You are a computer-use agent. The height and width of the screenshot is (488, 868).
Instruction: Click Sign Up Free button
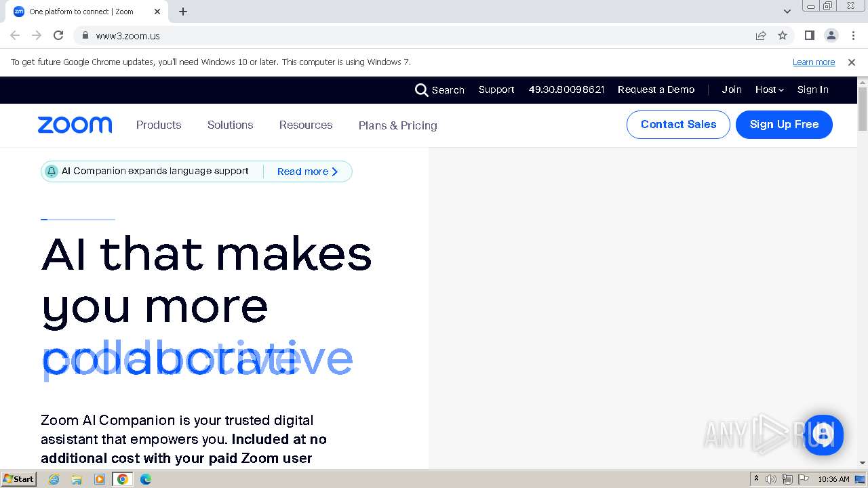(784, 125)
